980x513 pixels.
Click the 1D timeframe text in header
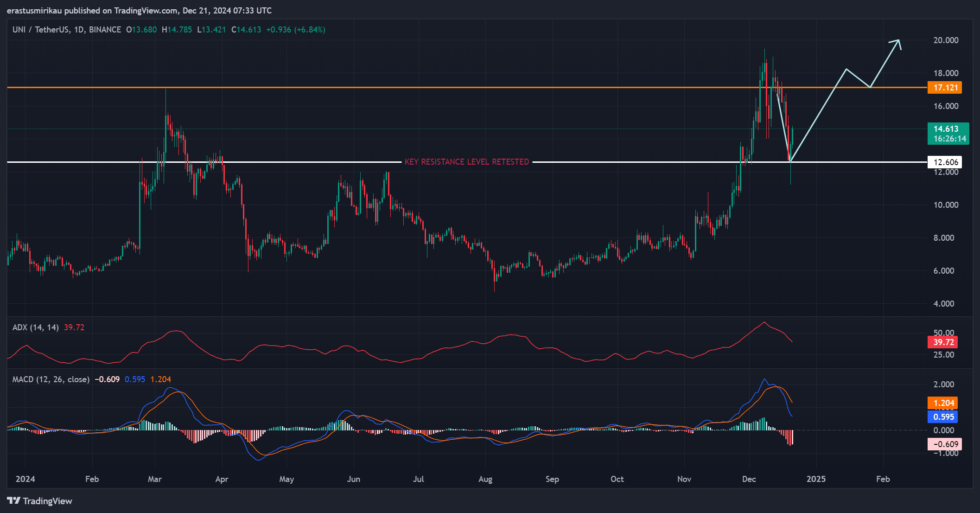[79, 30]
